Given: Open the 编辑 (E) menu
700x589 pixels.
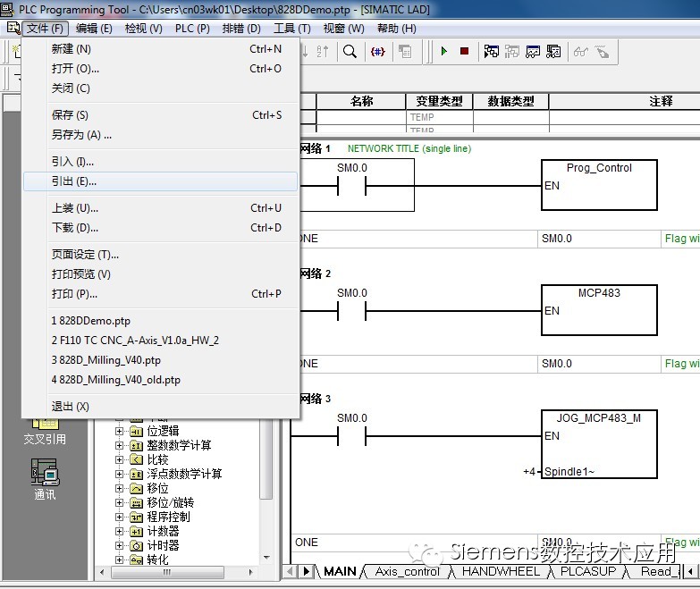Looking at the screenshot, I should [x=94, y=29].
